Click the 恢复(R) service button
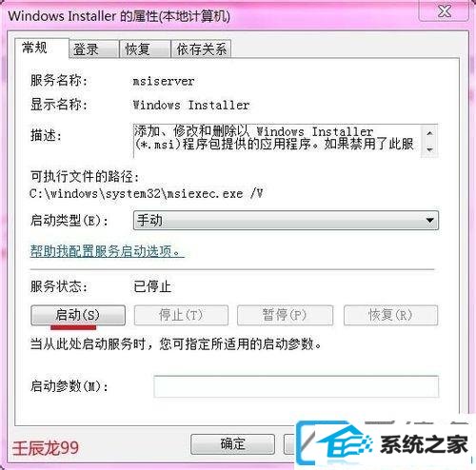 (390, 315)
